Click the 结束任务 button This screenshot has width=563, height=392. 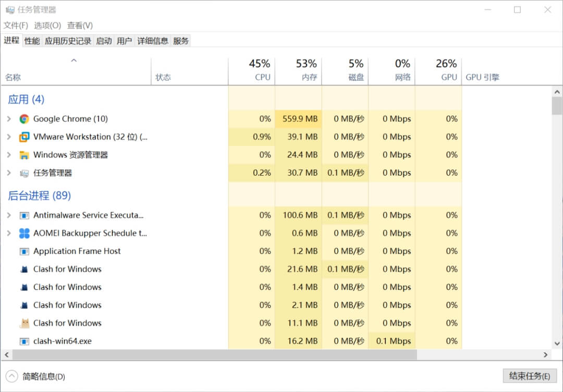point(530,376)
